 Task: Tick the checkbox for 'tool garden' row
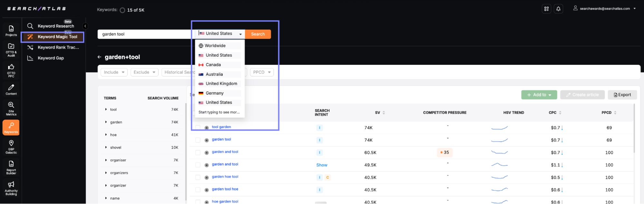pos(198,128)
